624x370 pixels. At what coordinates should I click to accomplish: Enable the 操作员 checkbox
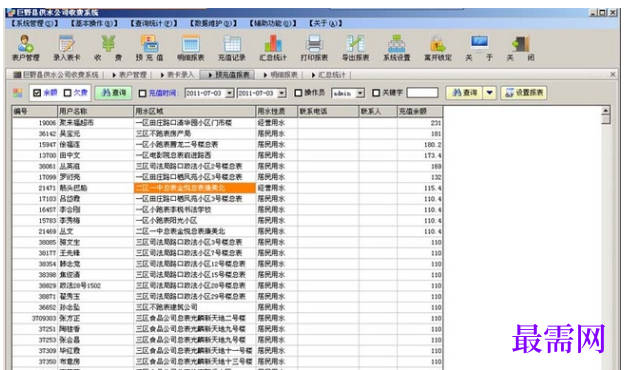[x=298, y=93]
